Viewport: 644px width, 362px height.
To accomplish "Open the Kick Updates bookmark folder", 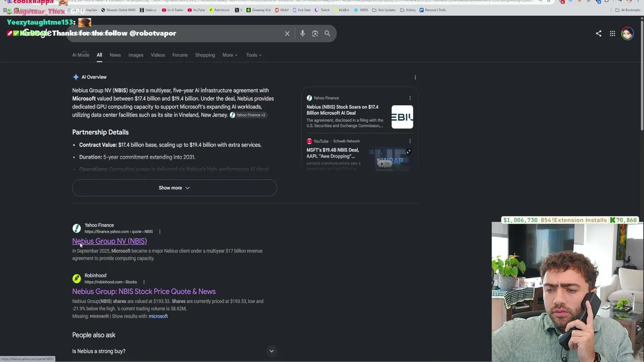I will pyautogui.click(x=384, y=10).
